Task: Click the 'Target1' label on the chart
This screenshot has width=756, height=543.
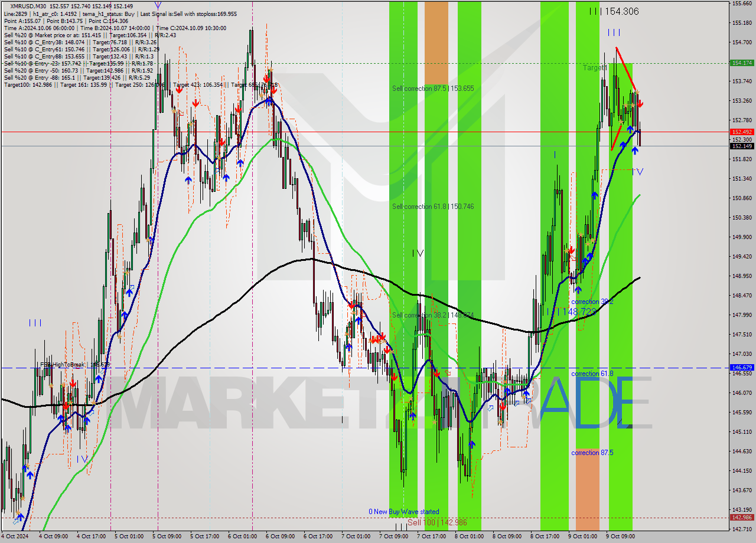Action: (x=595, y=68)
